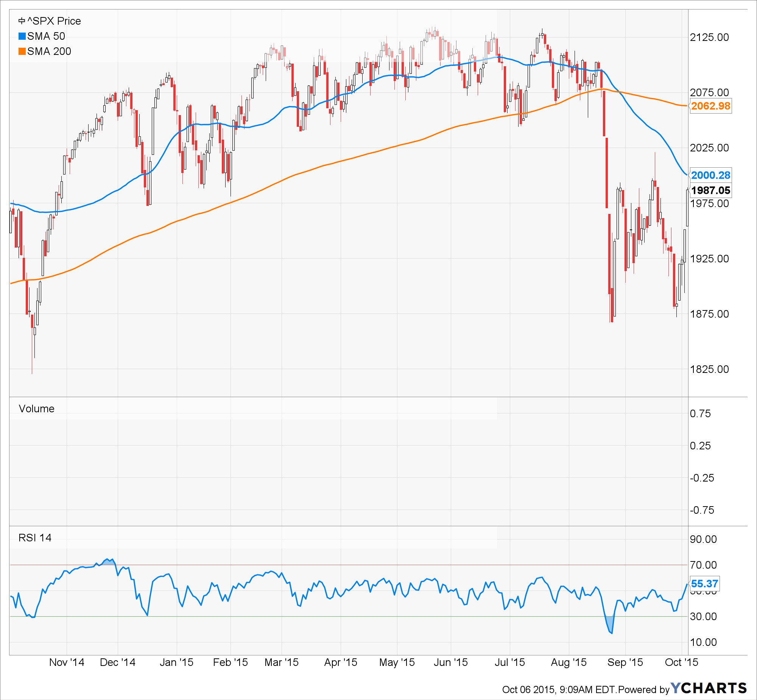Click the 2025.00 price axis label

[709, 148]
